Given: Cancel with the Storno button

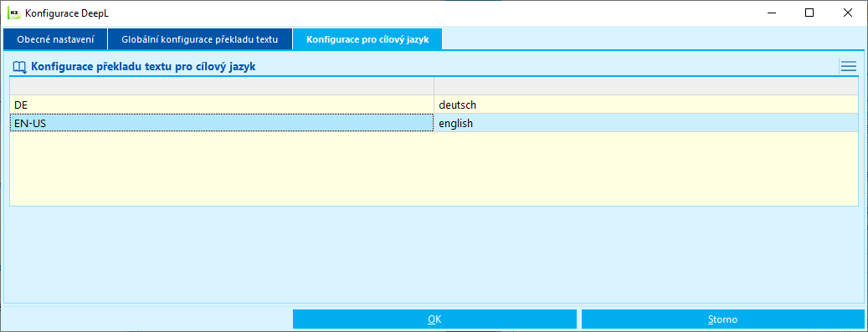Looking at the screenshot, I should click(x=723, y=319).
